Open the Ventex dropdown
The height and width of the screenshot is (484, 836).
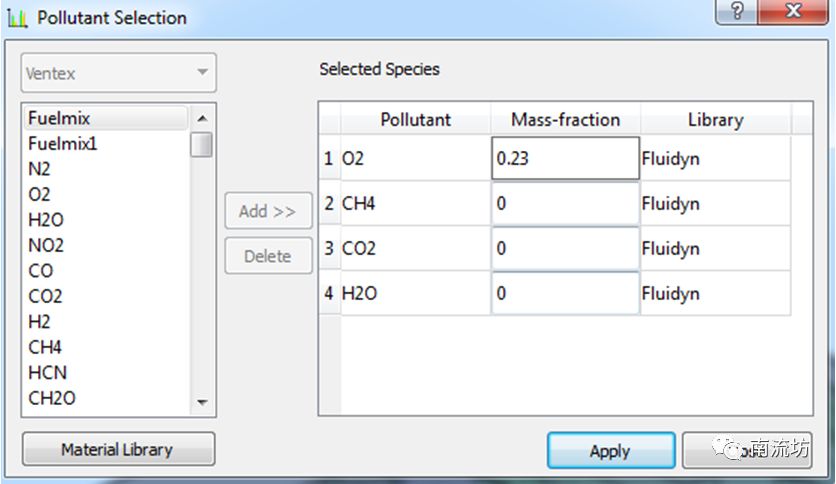118,73
